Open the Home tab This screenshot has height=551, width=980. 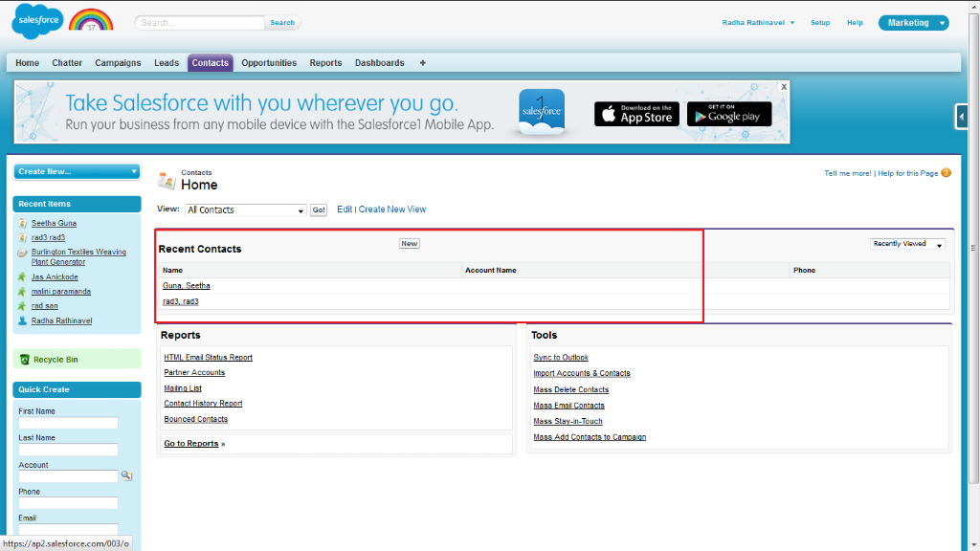coord(27,63)
